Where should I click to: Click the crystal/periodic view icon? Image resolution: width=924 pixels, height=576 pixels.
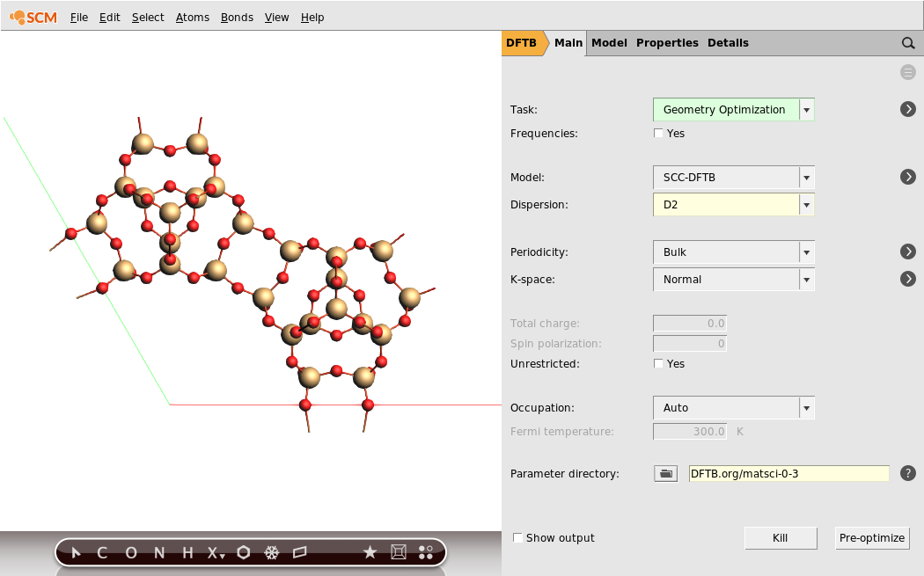pos(398,552)
